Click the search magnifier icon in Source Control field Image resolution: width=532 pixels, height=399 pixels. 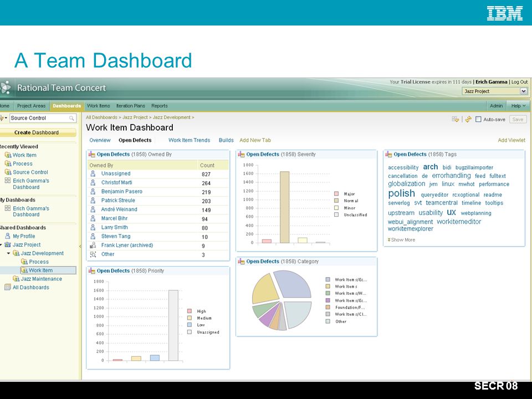(x=71, y=118)
